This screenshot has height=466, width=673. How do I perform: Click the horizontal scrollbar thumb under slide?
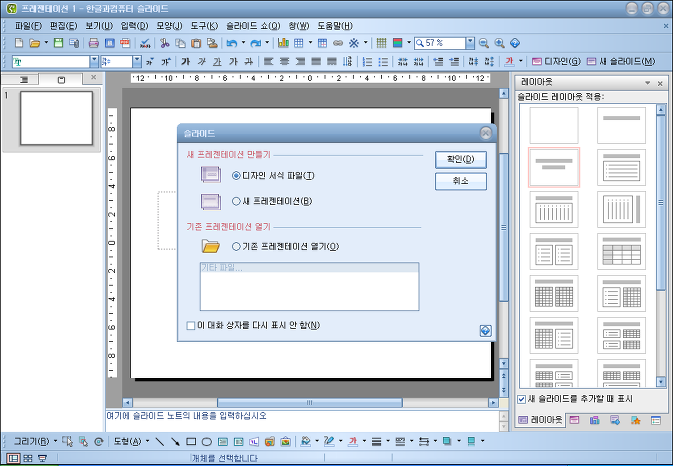pyautogui.click(x=309, y=402)
